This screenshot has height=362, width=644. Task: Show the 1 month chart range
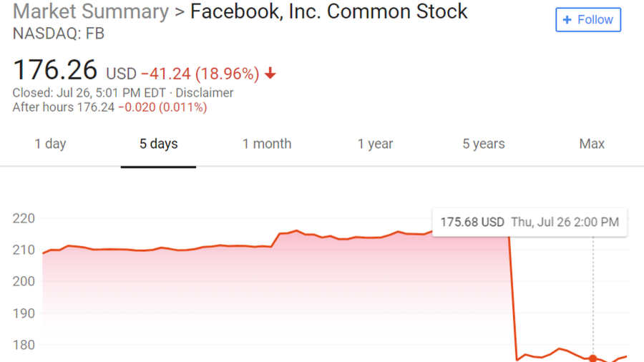[x=267, y=144]
